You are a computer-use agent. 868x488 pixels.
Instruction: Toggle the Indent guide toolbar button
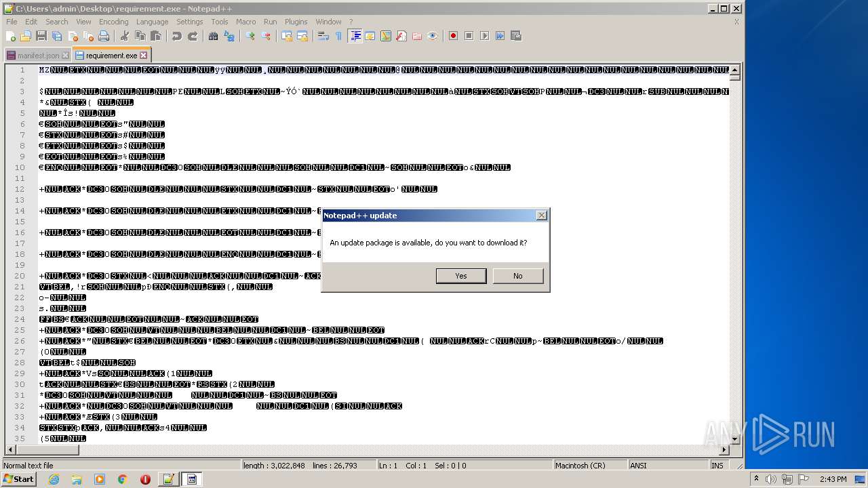coord(355,36)
